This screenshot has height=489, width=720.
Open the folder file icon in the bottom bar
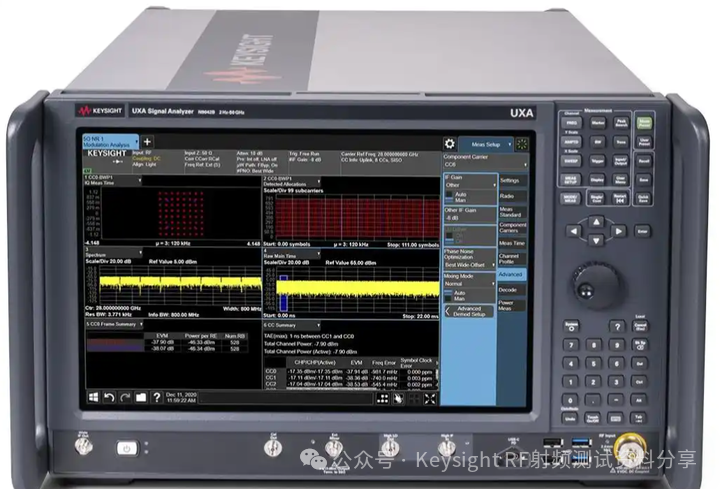(x=141, y=397)
